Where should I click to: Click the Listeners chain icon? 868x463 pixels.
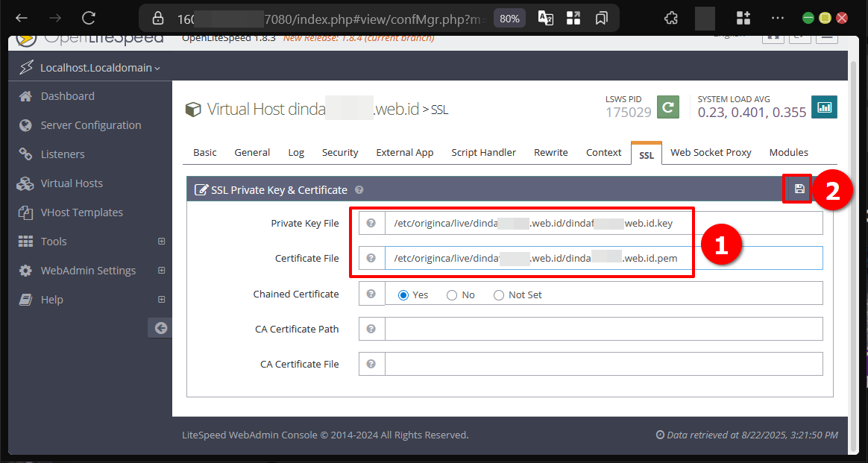(25, 154)
